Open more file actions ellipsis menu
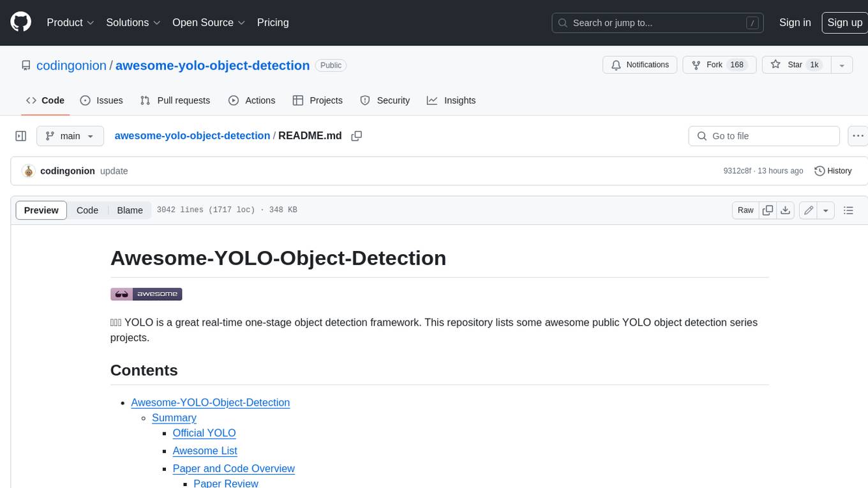 (858, 136)
